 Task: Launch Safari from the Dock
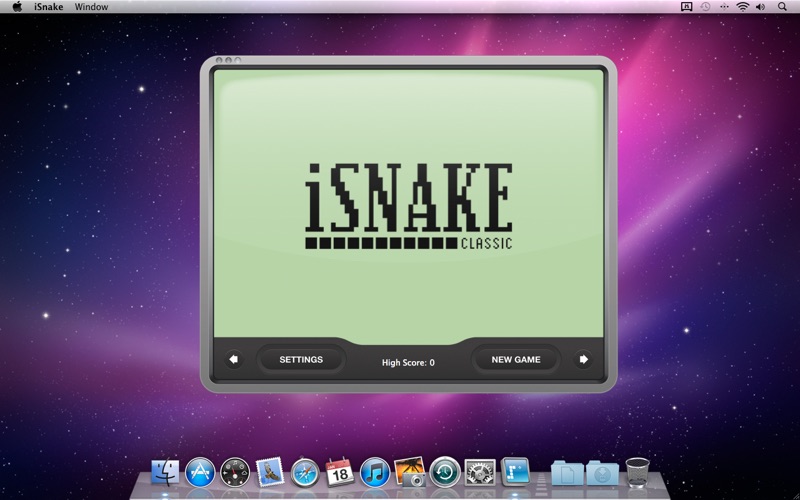coord(305,472)
